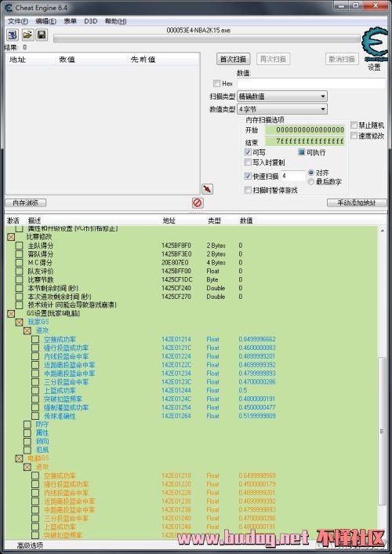Toggle the 快速扫描 checkbox
Screen dimensions: 392x554
(248, 176)
